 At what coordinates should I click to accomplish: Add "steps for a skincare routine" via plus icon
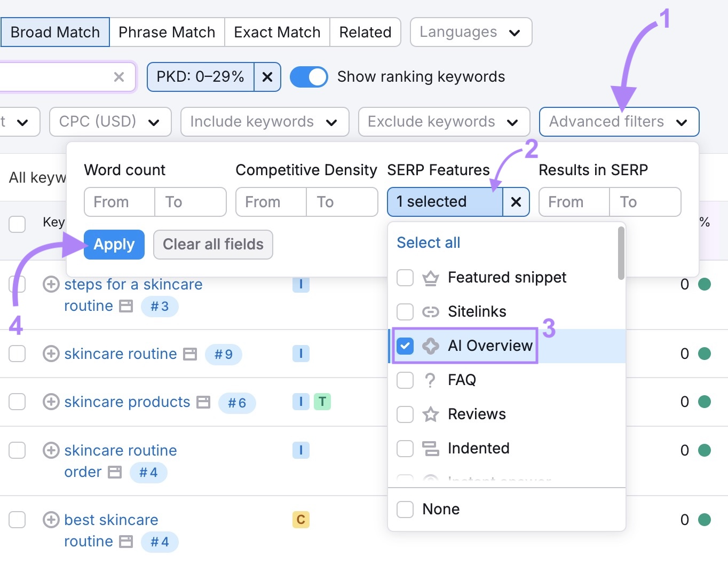click(x=51, y=285)
